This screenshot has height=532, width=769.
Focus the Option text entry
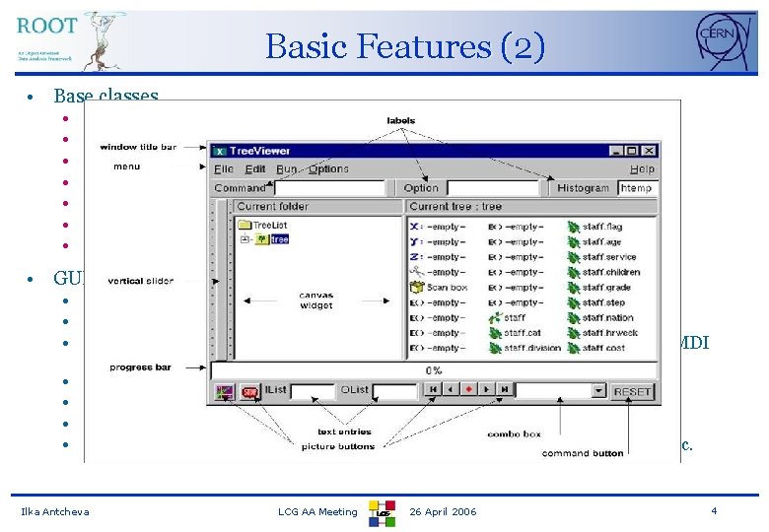(494, 188)
